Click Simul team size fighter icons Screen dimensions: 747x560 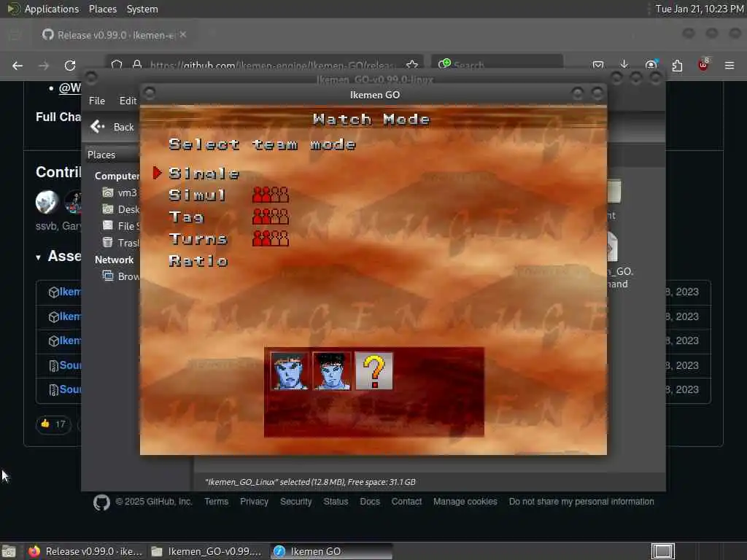click(271, 195)
